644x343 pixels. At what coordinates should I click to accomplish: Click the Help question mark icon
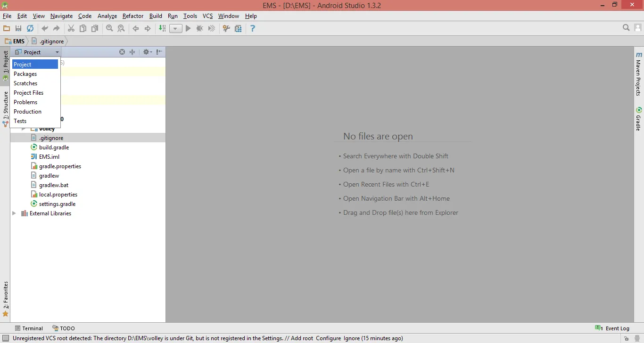point(253,28)
